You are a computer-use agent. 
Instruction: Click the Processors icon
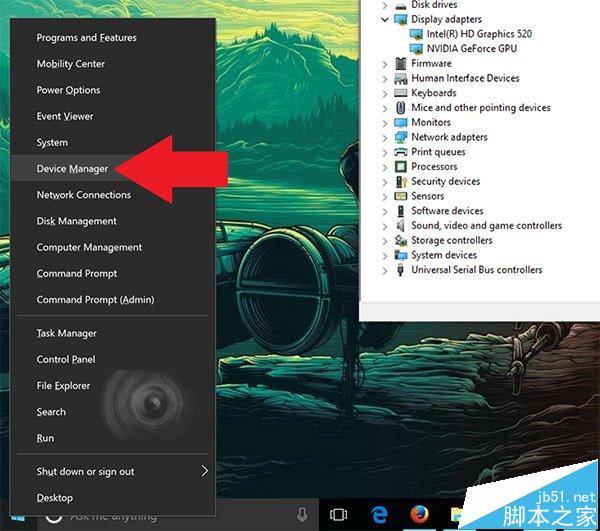[401, 167]
